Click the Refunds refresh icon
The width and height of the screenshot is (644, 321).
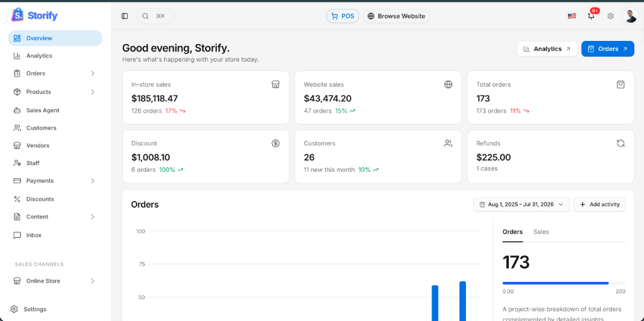621,144
